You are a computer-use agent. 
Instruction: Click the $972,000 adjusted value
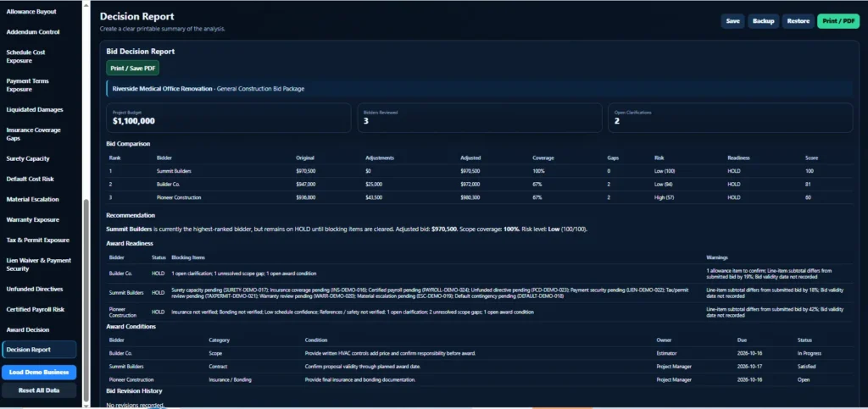click(470, 184)
